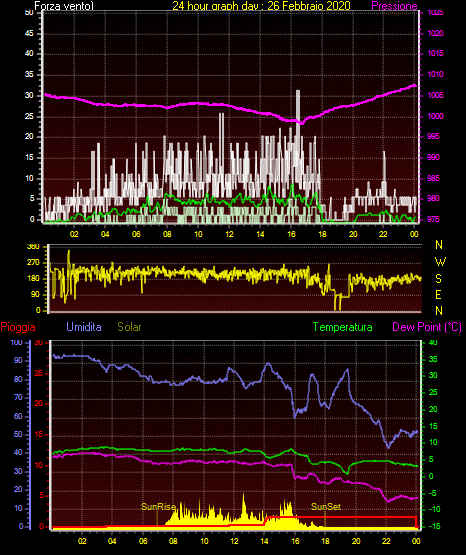Click the '70' humidity axis value
The width and height of the screenshot is (466, 555).
click(x=18, y=397)
